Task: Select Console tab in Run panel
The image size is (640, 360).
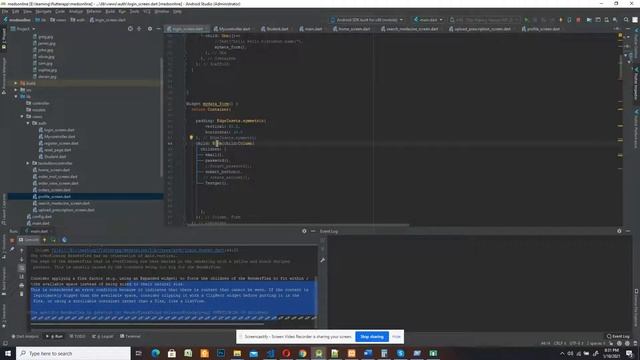Action: 29,240
